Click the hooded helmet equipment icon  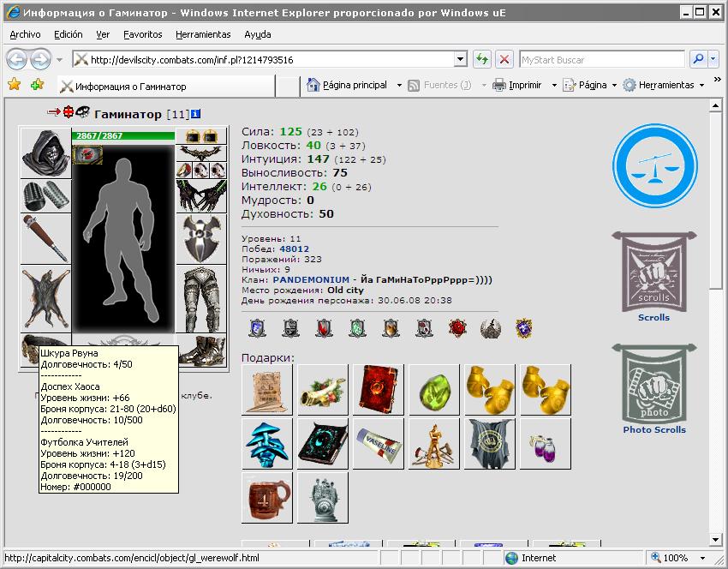point(46,153)
